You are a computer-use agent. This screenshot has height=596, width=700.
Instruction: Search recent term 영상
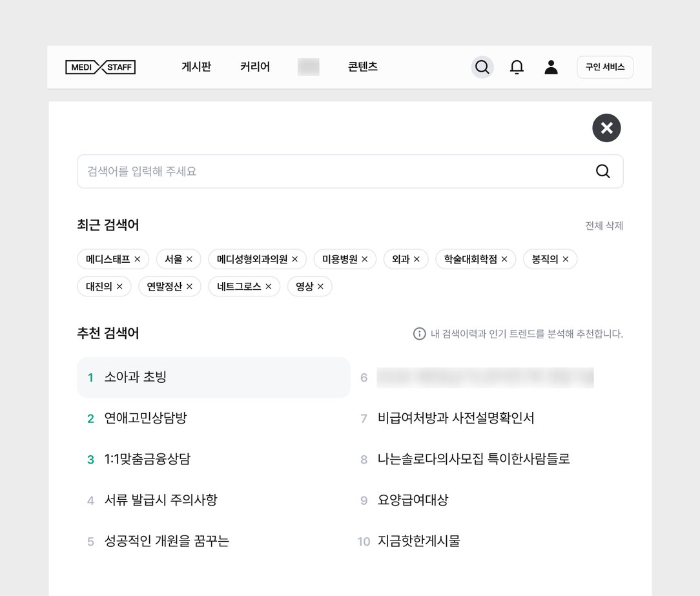tap(304, 287)
